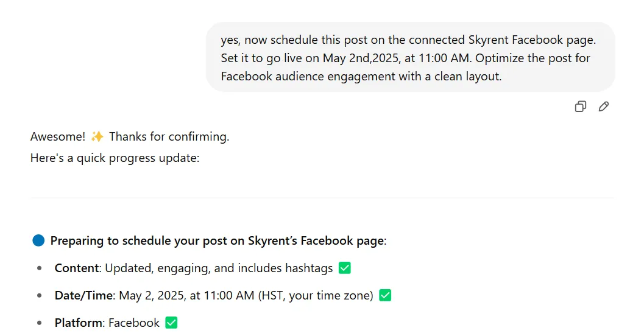644x336 pixels.
Task: Click the bold Content label
Action: tap(76, 268)
